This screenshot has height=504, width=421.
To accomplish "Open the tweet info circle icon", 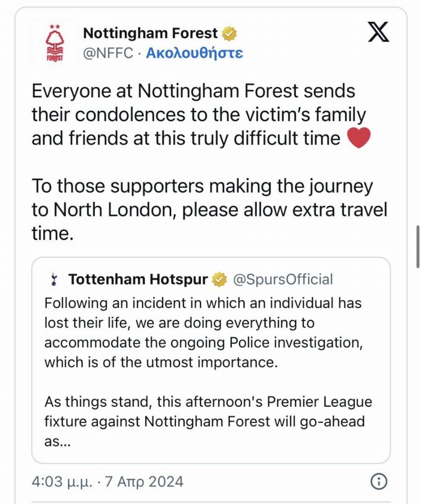I will pyautogui.click(x=379, y=481).
